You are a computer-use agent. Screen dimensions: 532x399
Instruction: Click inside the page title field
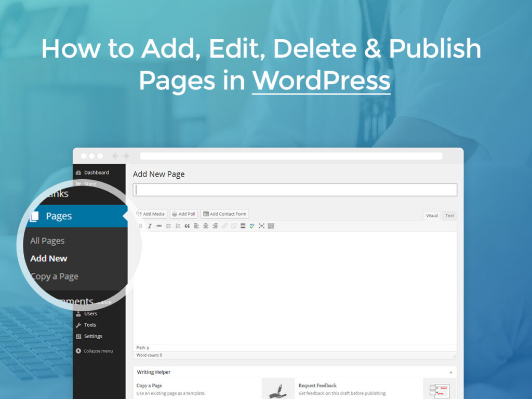(x=295, y=189)
